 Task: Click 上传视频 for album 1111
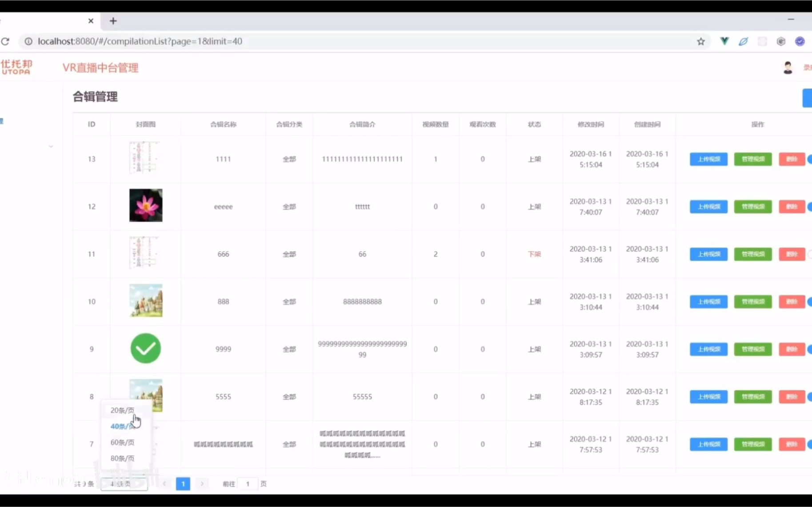[708, 159]
